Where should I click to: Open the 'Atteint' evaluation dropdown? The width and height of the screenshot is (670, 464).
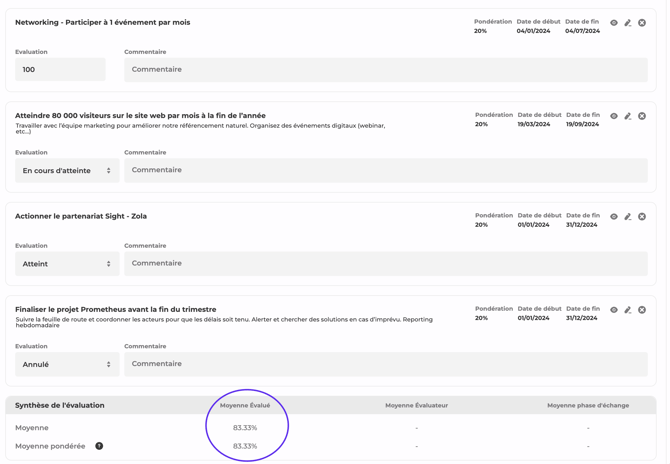(67, 264)
